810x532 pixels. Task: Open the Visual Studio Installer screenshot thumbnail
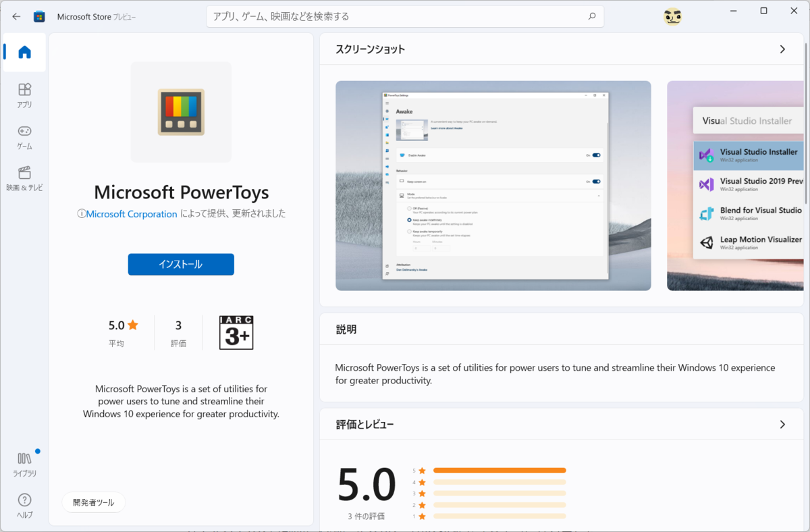(x=736, y=186)
